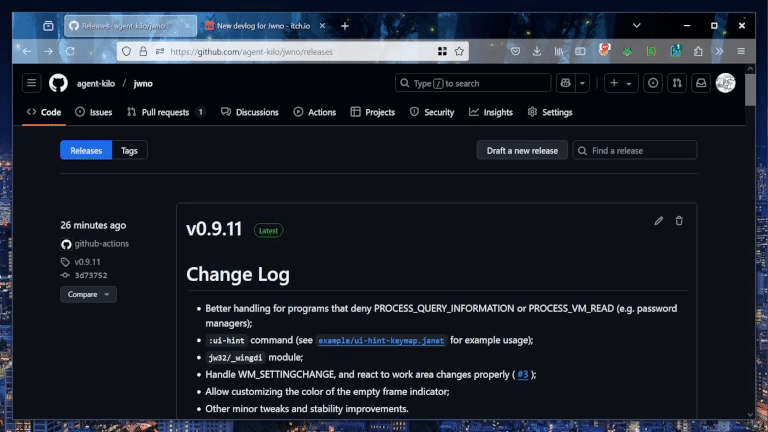Close the Releases agent-kilo/jwno tab
This screenshot has height=432, width=768.
point(187,26)
